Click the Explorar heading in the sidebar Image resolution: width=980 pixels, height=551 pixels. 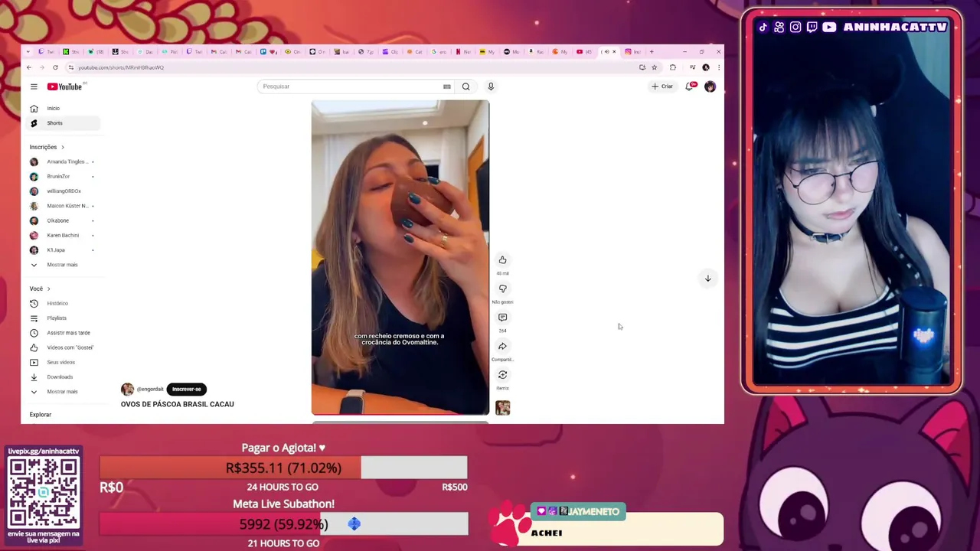pyautogui.click(x=41, y=415)
